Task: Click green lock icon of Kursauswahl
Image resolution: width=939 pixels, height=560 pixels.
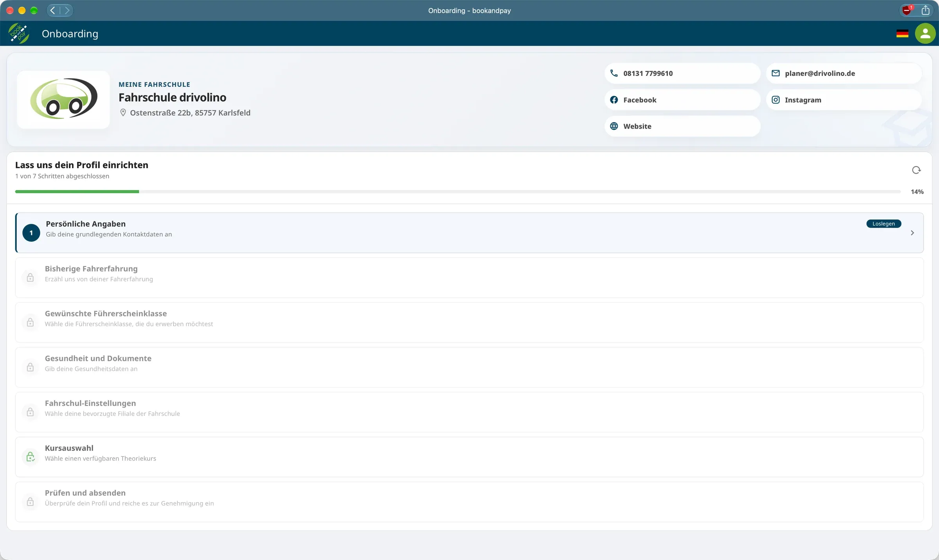Action: (x=31, y=457)
